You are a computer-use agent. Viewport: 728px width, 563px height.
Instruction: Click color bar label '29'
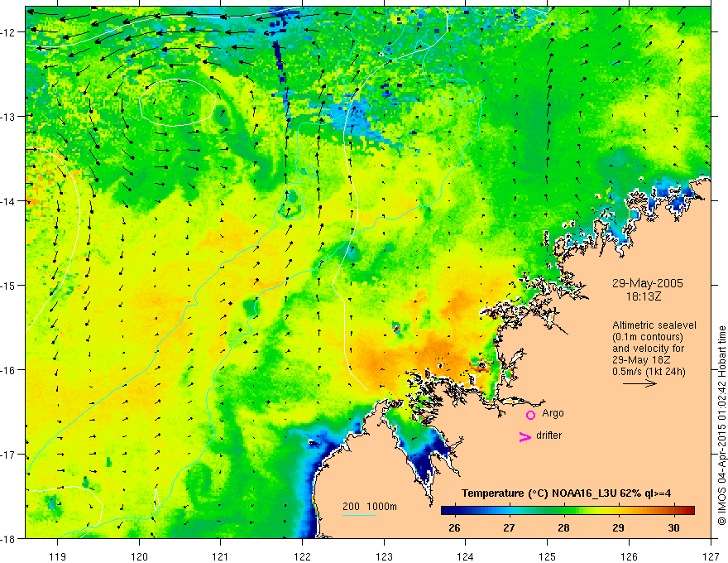(x=618, y=527)
